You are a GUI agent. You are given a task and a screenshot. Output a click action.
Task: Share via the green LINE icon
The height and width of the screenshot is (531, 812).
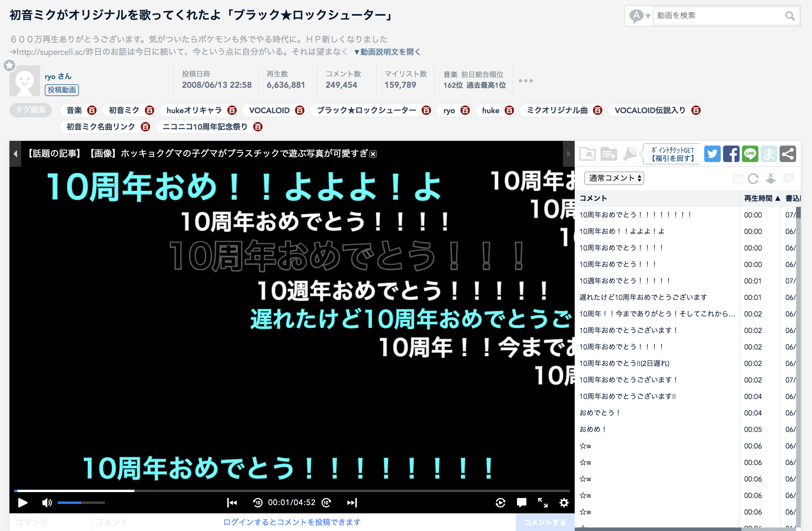pos(750,154)
